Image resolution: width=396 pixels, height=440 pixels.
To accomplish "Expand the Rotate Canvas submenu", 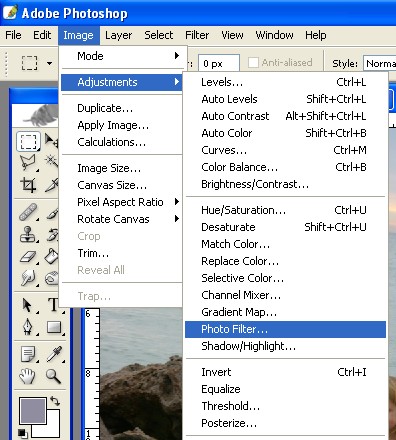I will point(121,219).
